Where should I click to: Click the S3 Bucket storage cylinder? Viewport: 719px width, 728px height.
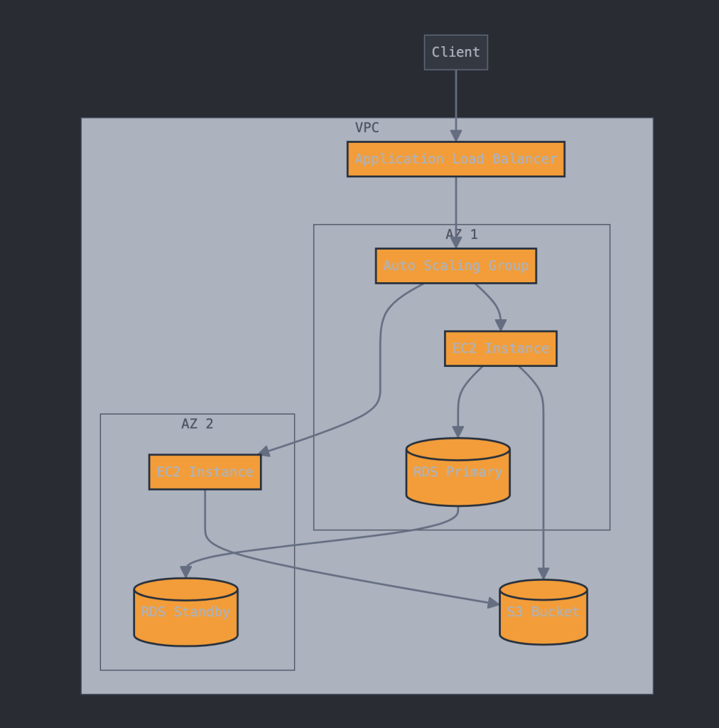(x=543, y=612)
